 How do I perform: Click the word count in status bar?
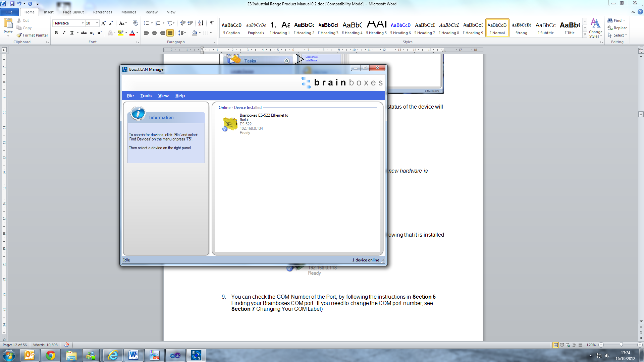coord(45,345)
